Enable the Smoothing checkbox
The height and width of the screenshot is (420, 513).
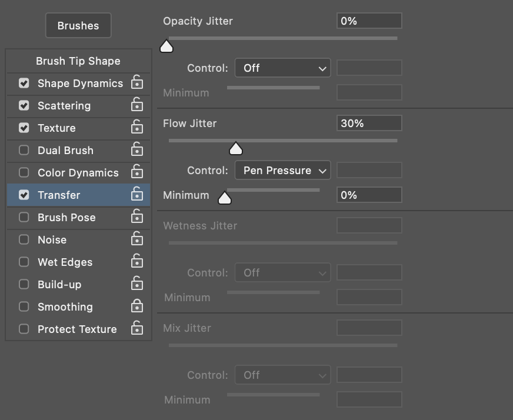pos(24,306)
